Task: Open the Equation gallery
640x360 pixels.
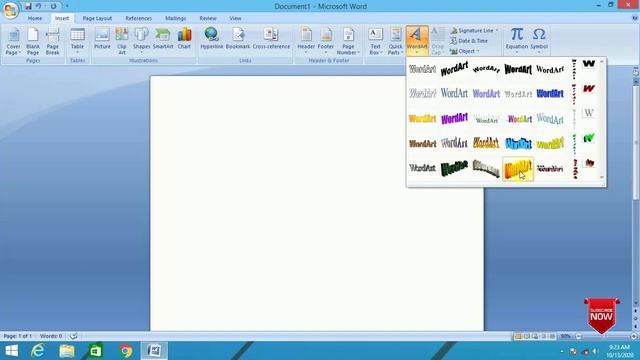Action: coord(517,40)
